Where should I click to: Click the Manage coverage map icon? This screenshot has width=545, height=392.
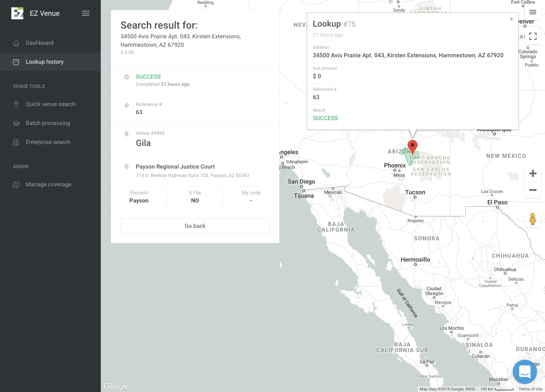tap(16, 185)
